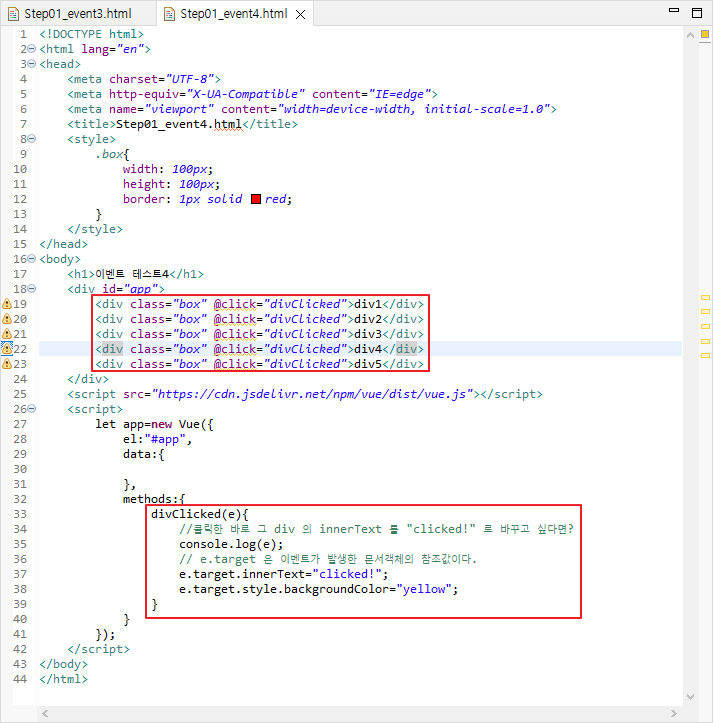Click the overview ruler warning summary square
This screenshot has height=723, width=713.
tap(705, 34)
